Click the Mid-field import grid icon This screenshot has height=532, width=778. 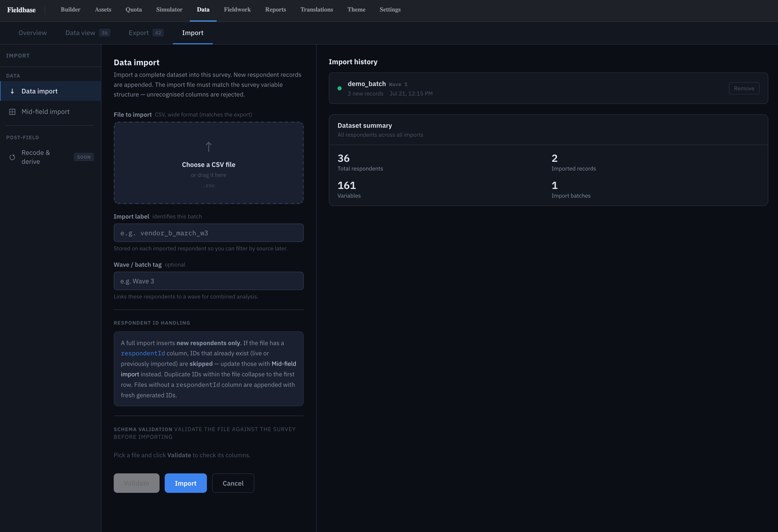(12, 112)
